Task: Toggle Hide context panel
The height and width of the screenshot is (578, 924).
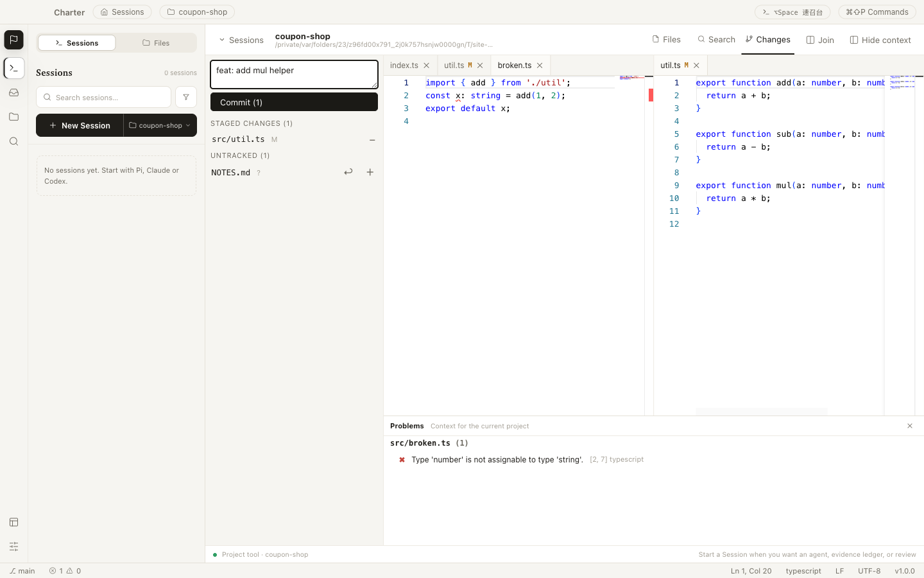Action: pos(880,40)
